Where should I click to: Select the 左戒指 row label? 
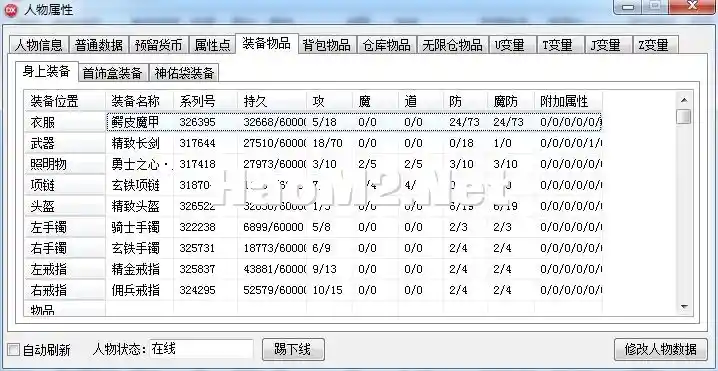tap(65, 269)
